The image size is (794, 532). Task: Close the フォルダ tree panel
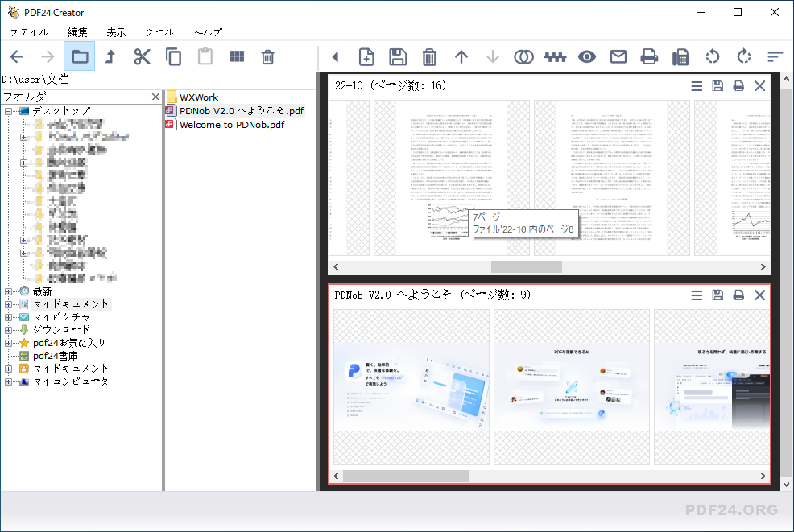(x=155, y=96)
